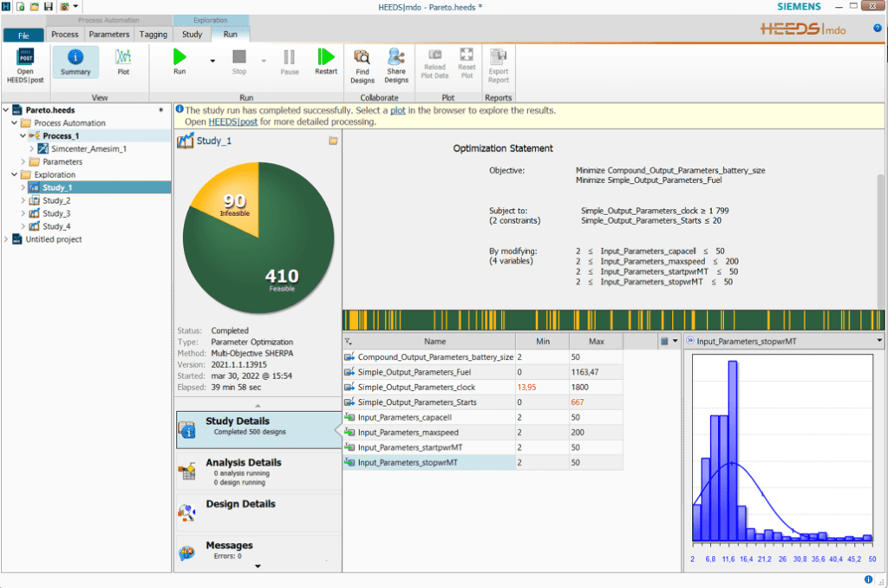This screenshot has height=588, width=888.
Task: Open the File menu
Action: point(23,36)
